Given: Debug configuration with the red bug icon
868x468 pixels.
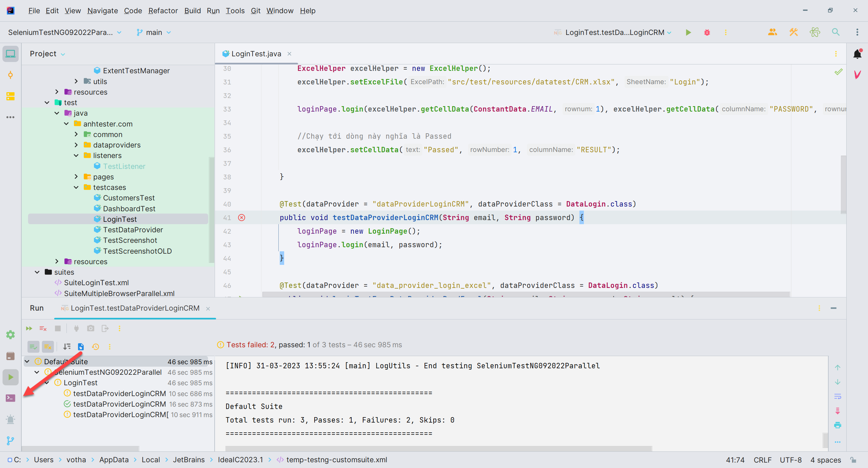Looking at the screenshot, I should (x=707, y=33).
